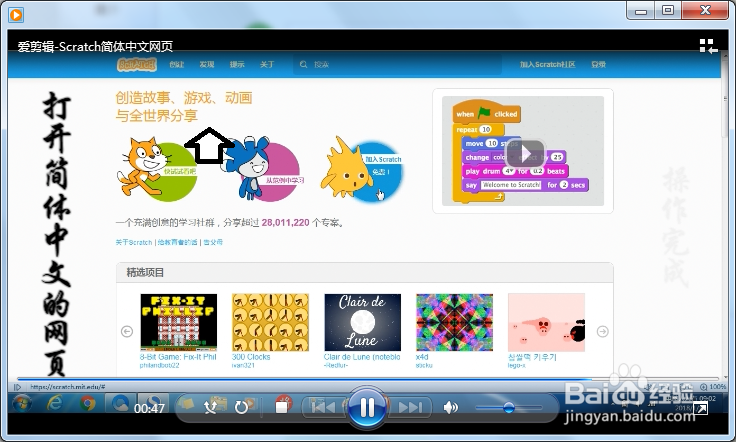
Task: Open the Windows Start button
Action: (22, 404)
